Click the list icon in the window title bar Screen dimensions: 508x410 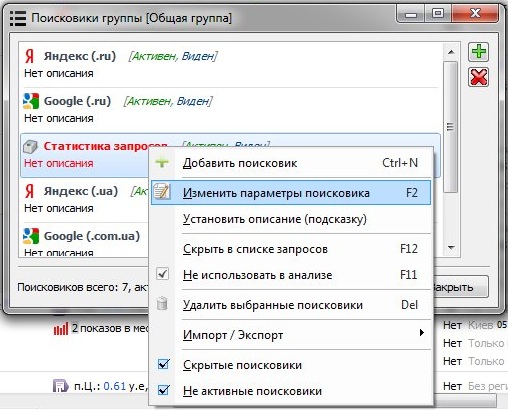tap(18, 18)
